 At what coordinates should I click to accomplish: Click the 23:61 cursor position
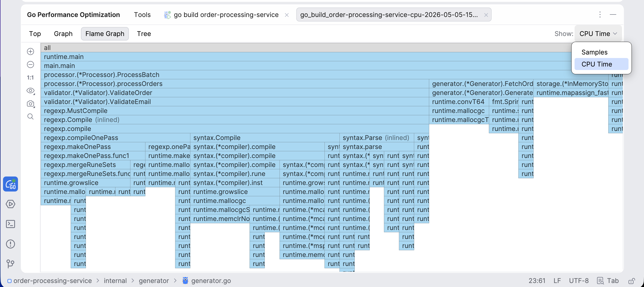[537, 281]
